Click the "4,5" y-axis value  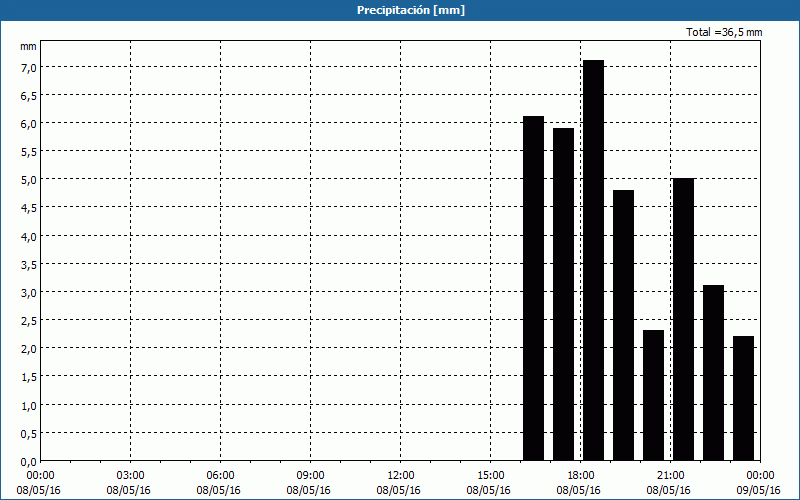tap(28, 208)
